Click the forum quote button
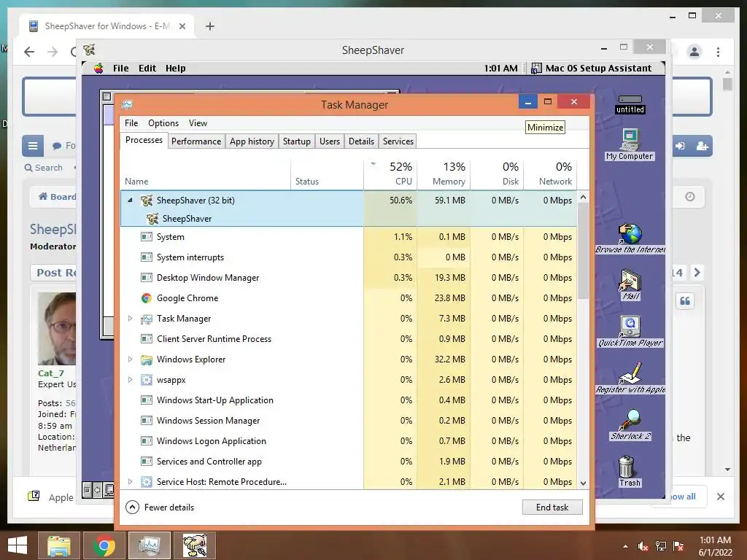The image size is (747, 560). pyautogui.click(x=684, y=301)
